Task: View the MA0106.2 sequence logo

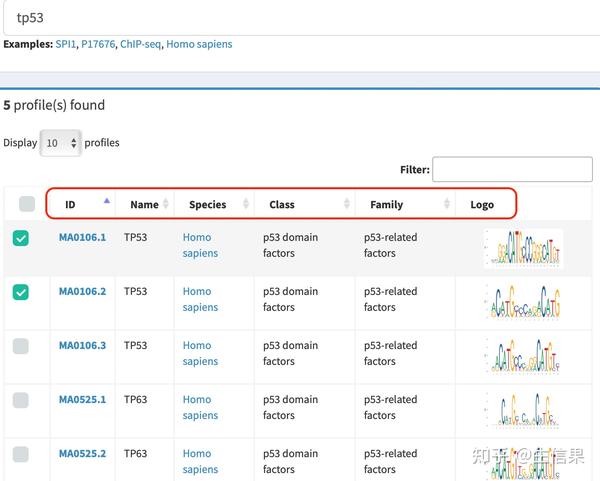Action: (523, 301)
